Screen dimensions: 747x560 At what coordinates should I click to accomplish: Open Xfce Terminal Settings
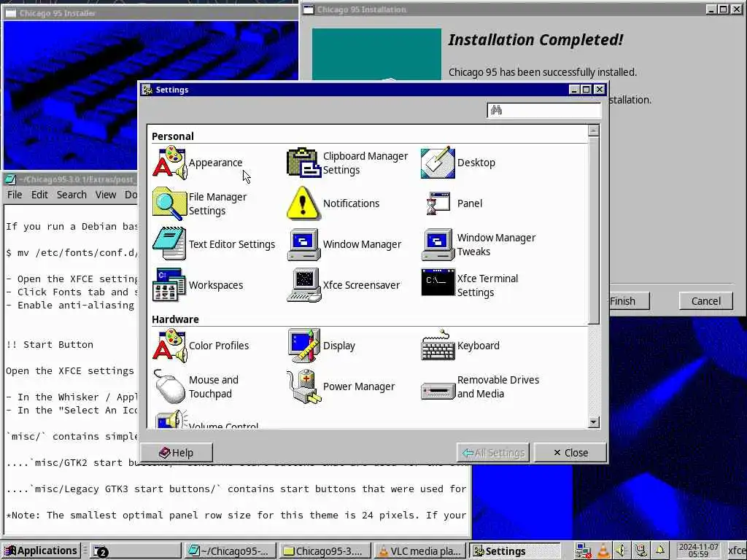[x=470, y=285]
